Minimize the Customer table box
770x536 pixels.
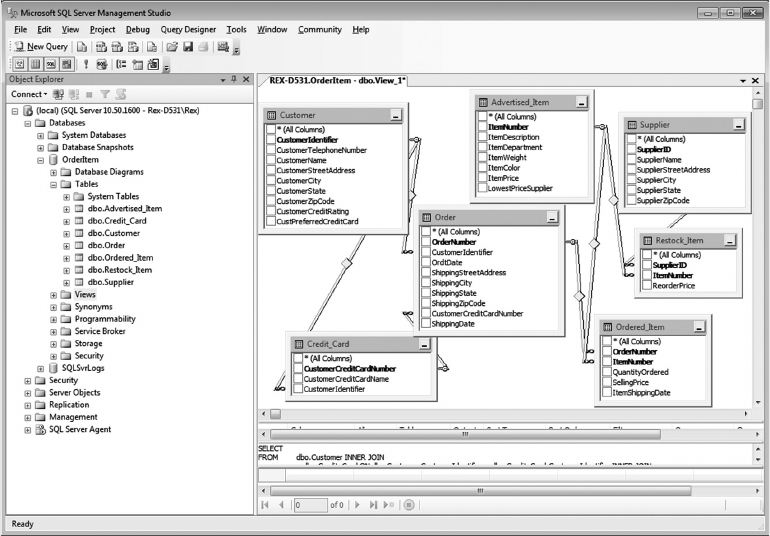tap(395, 115)
